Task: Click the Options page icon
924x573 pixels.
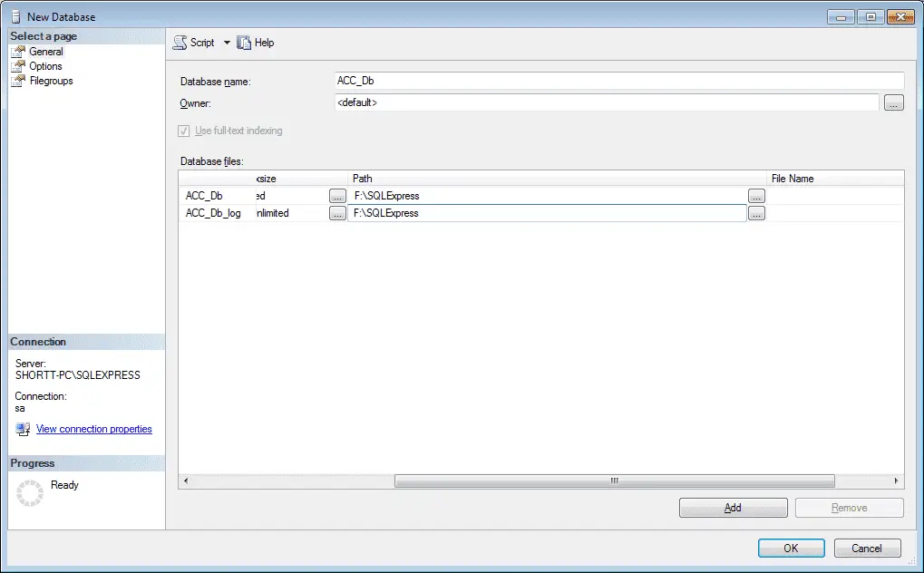Action: pyautogui.click(x=19, y=66)
